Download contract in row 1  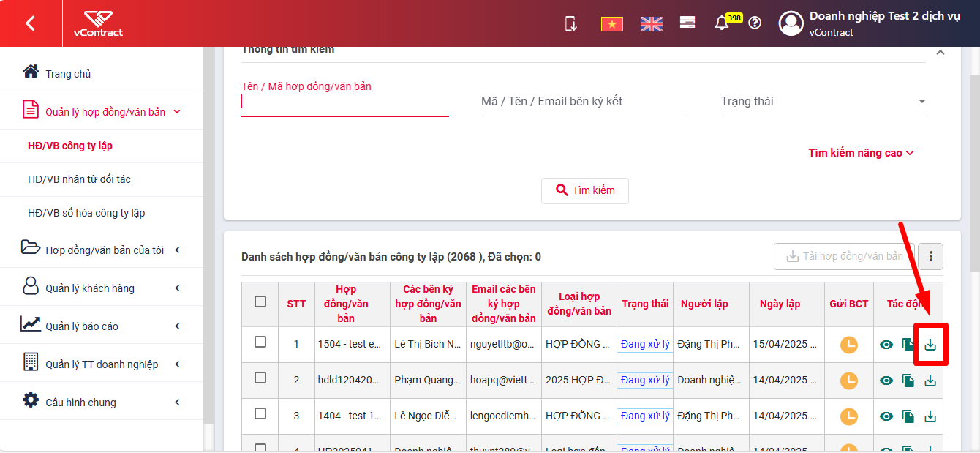[930, 345]
